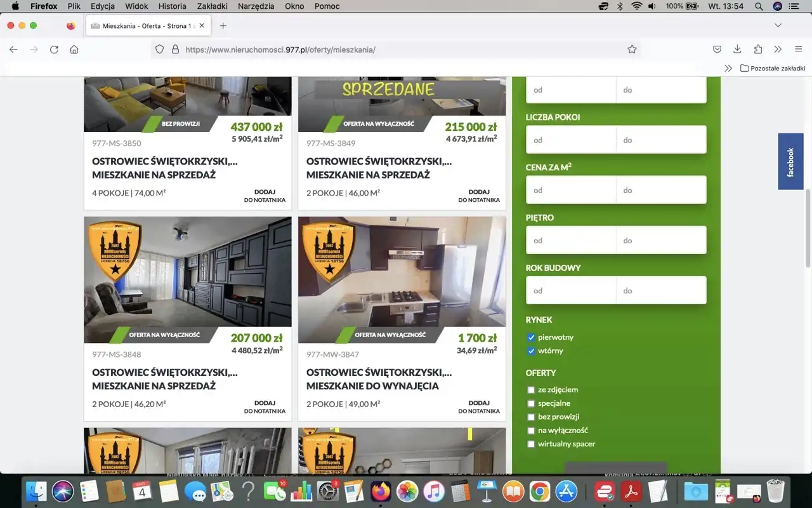The width and height of the screenshot is (812, 508).
Task: Uncheck the wtórny market checkbox
Action: 532,351
